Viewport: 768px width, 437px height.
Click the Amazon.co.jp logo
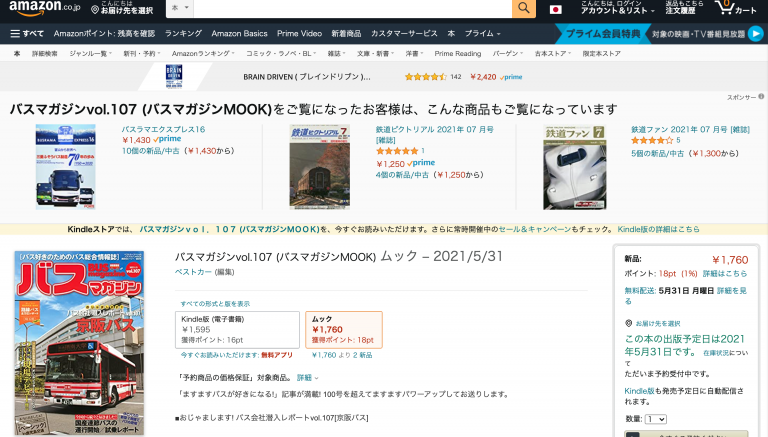pyautogui.click(x=45, y=7)
